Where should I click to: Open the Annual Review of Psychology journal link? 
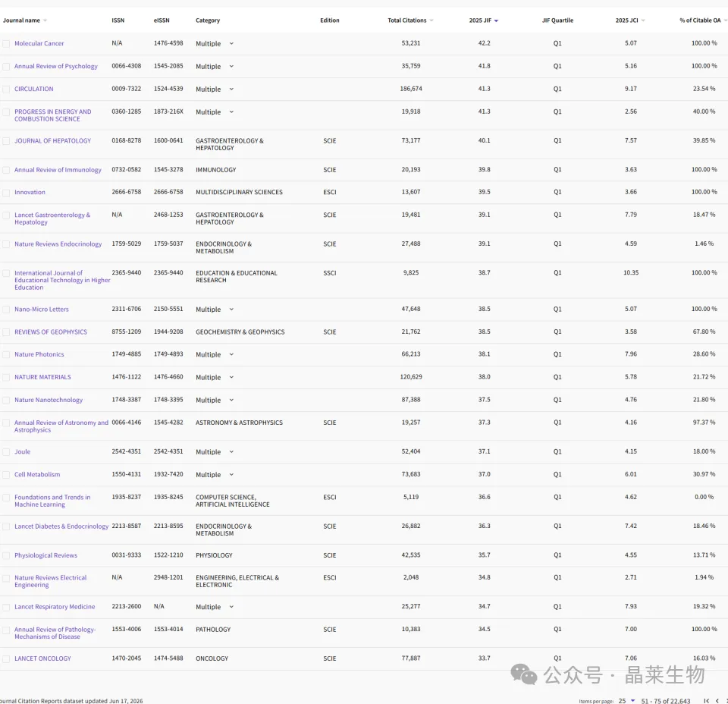pyautogui.click(x=55, y=67)
